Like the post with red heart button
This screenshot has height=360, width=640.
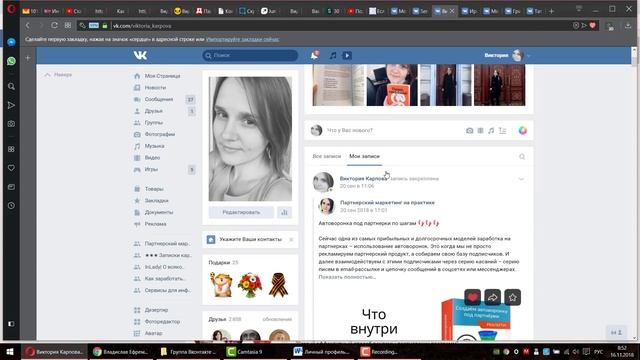coord(472,297)
